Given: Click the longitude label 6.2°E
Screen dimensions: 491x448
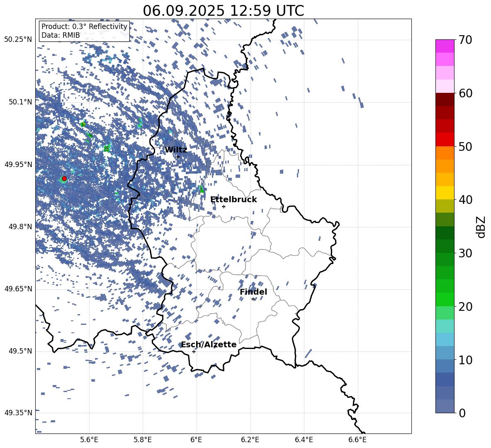Looking at the screenshot, I should pos(250,440).
